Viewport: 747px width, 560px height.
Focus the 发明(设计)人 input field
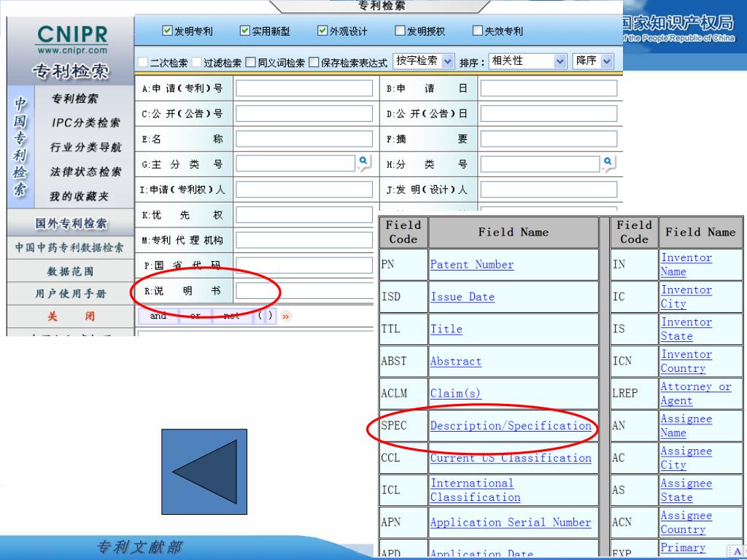(549, 189)
